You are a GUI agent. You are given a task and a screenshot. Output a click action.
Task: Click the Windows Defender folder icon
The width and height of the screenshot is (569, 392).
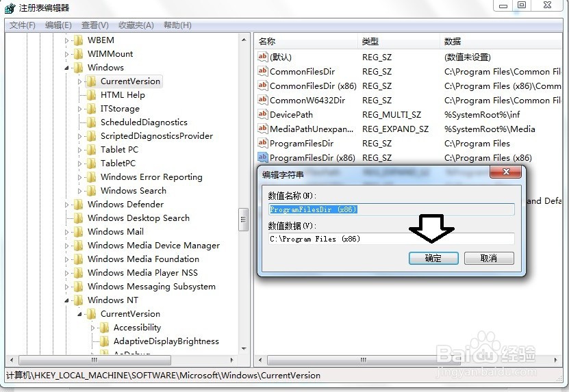78,205
